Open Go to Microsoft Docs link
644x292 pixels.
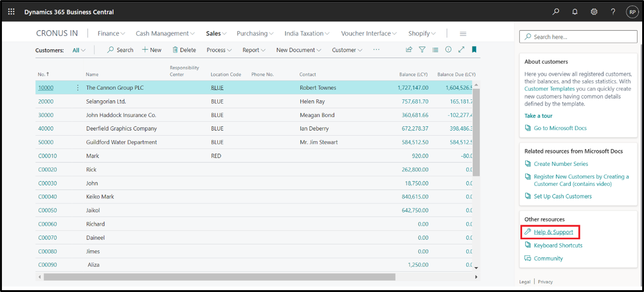560,128
